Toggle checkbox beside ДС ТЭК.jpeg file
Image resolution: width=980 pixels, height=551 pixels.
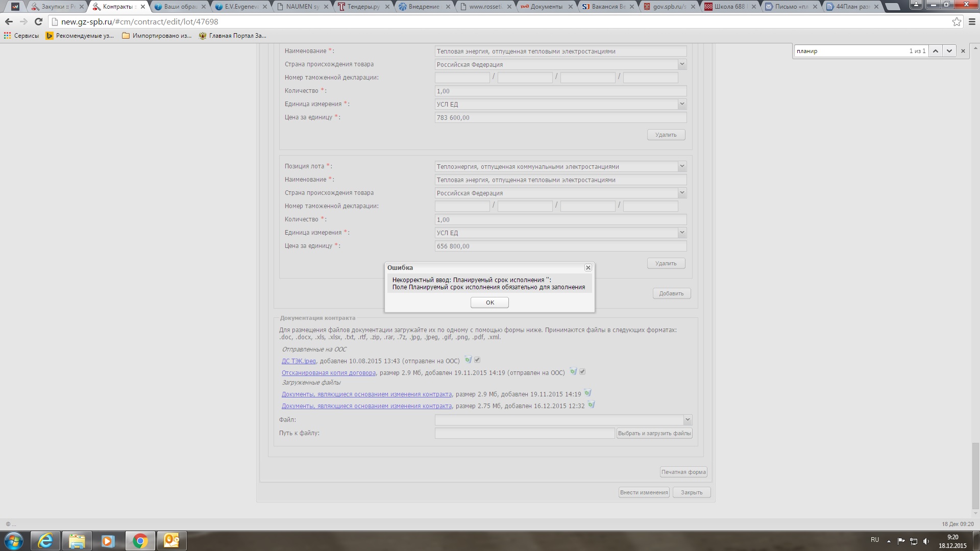477,360
